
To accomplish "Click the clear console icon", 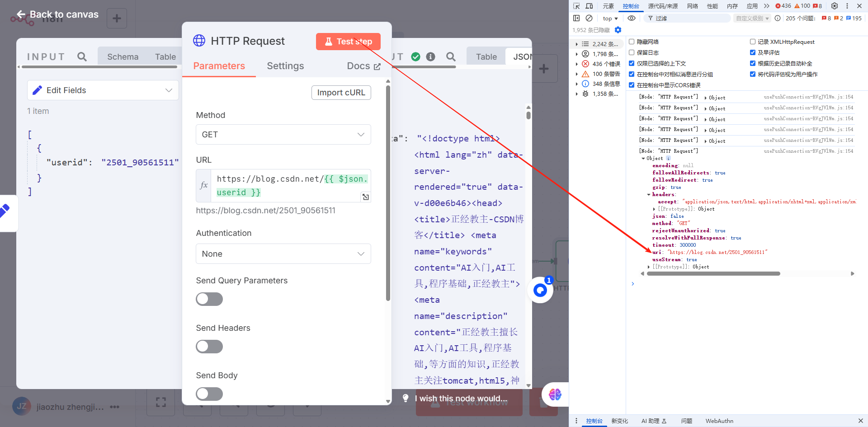I will coord(589,18).
